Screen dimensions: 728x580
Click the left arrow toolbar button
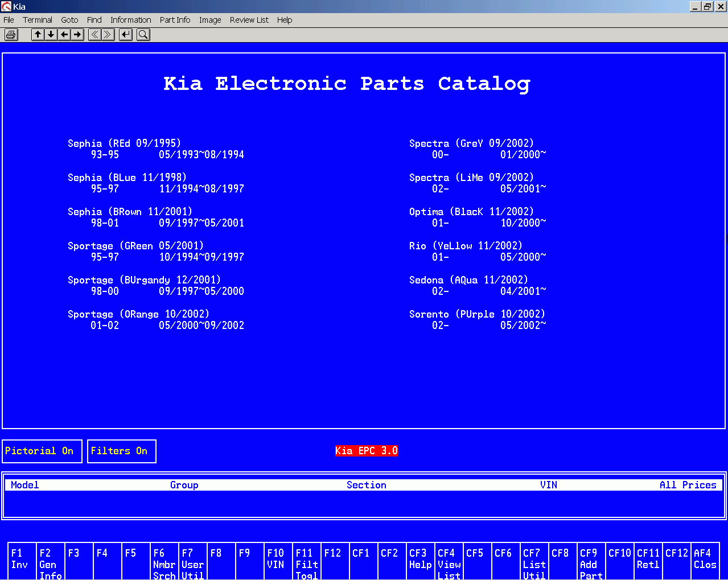[x=64, y=35]
